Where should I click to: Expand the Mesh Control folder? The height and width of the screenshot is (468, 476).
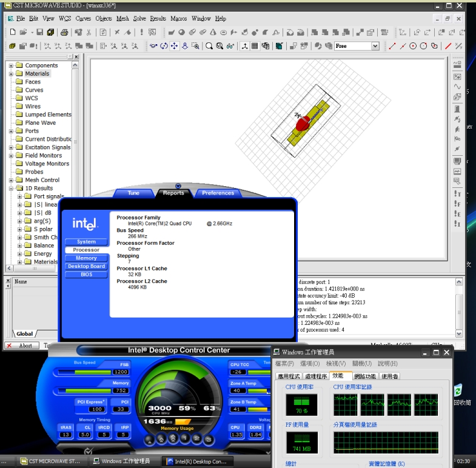pyautogui.click(x=11, y=180)
